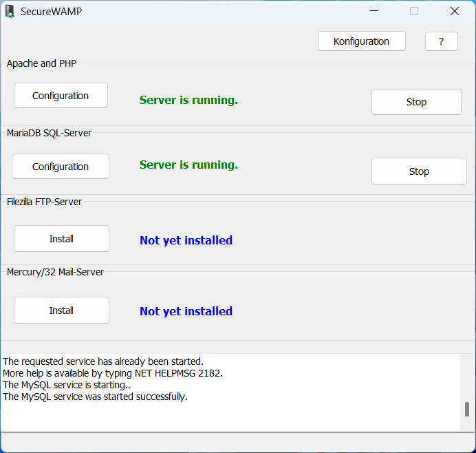Viewport: 476px width, 453px height.
Task: Click MariaDB 'Server is running.' status text
Action: tap(188, 165)
